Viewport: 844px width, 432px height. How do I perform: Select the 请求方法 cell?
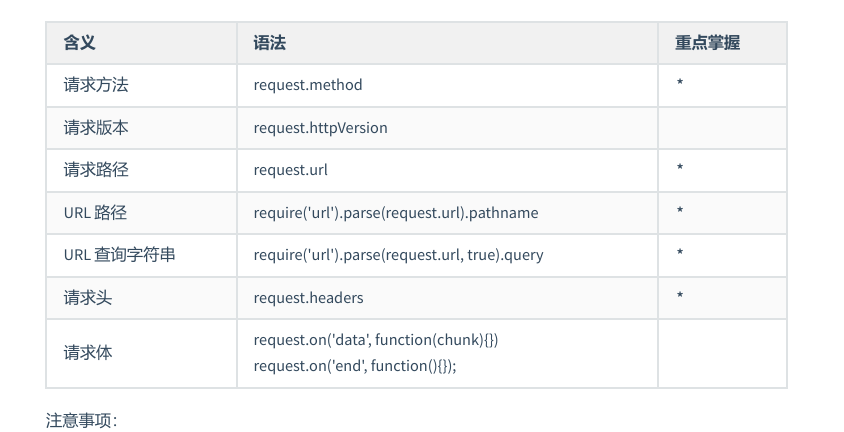96,85
